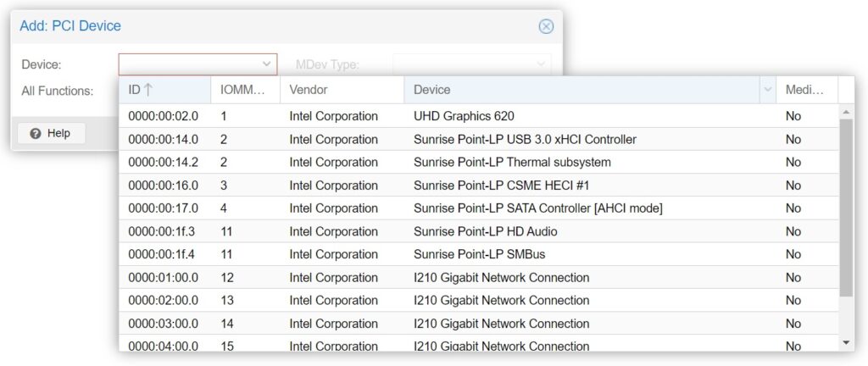Select I210 Gigabit device at 0000:01:00.0
868x366 pixels.
pos(480,278)
